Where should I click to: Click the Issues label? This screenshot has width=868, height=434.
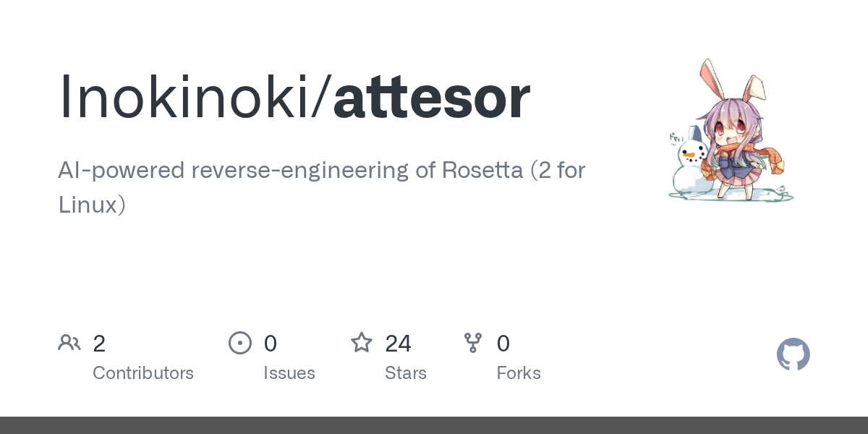coord(289,373)
